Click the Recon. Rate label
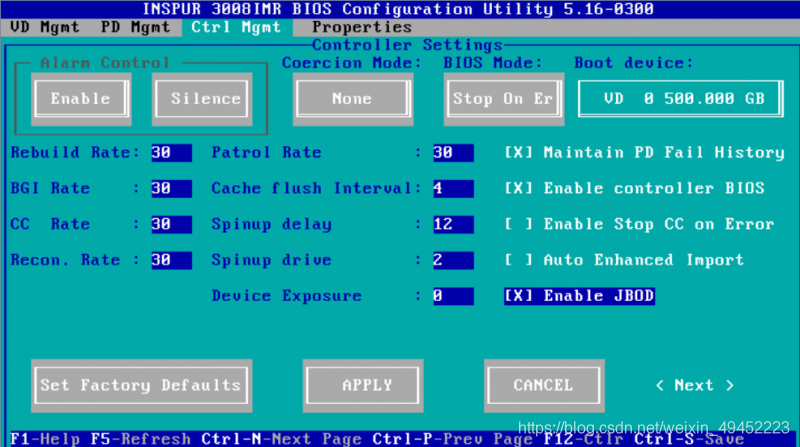The width and height of the screenshot is (800, 447). tap(65, 260)
